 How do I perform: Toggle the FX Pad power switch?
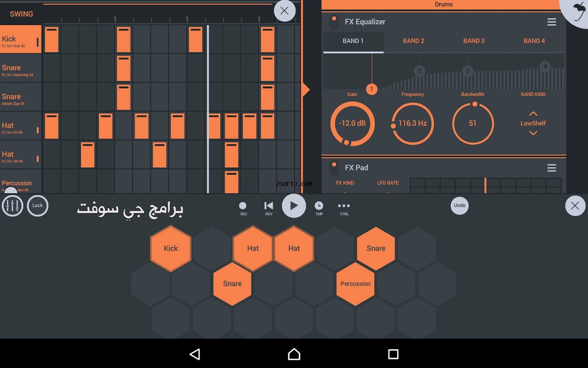[x=334, y=168]
